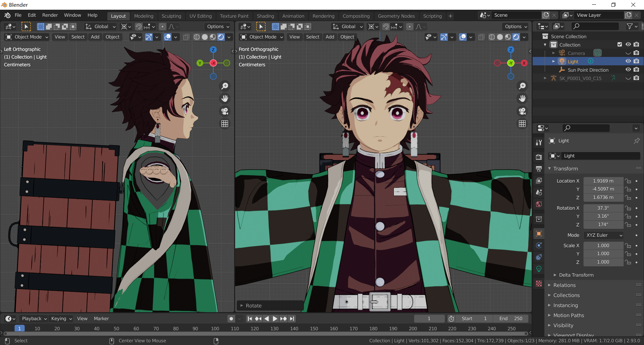644x345 pixels.
Task: Open rotation Mode XYZ Euler dropdown
Action: [x=603, y=235]
